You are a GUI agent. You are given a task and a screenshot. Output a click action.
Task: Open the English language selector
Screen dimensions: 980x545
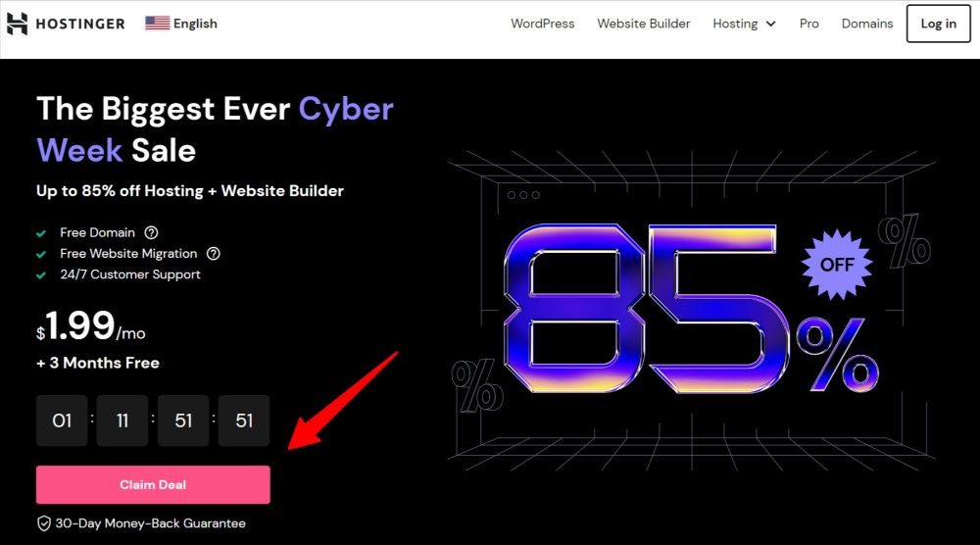tap(181, 24)
